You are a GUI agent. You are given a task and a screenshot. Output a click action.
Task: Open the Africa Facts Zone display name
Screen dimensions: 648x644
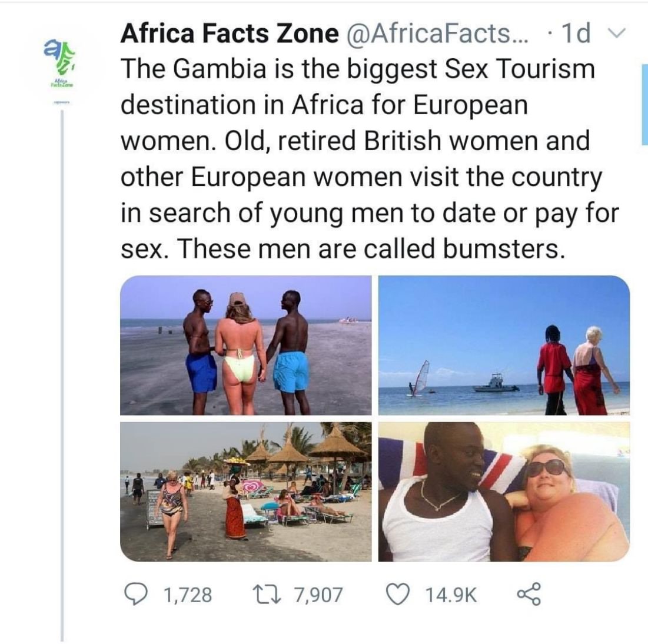(230, 33)
